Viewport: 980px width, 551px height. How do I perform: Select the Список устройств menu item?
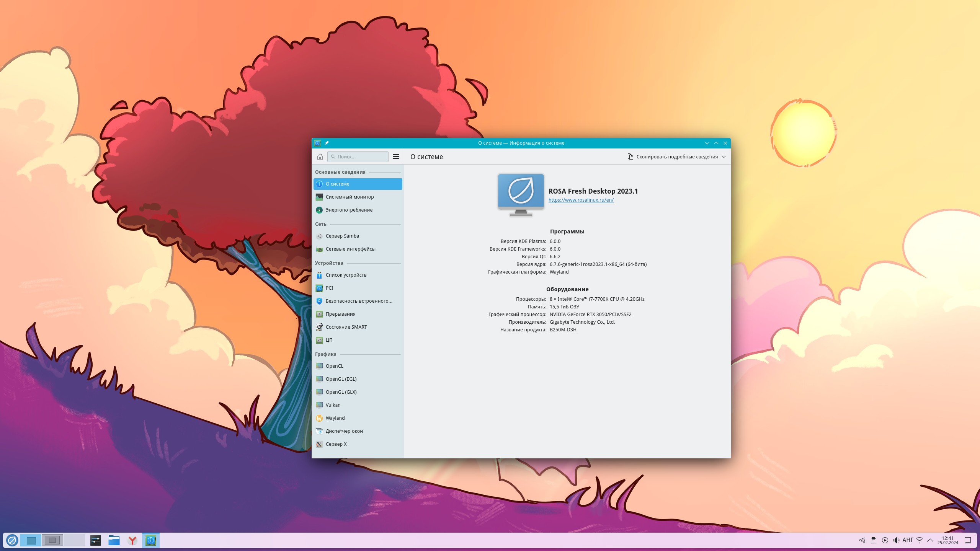346,275
